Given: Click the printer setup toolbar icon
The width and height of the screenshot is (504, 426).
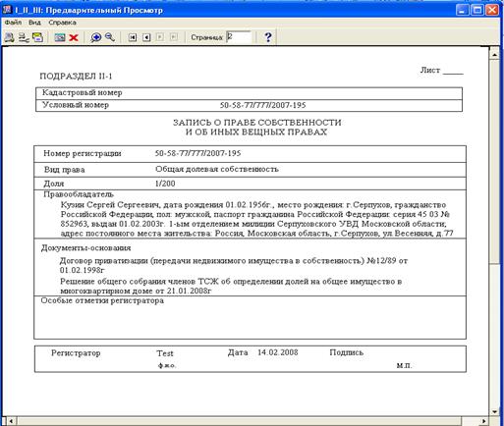Looking at the screenshot, I should [x=24, y=37].
